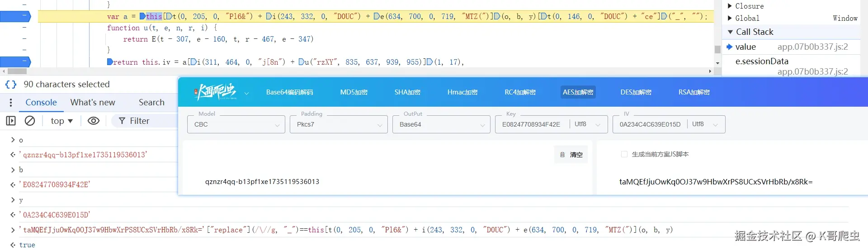The width and height of the screenshot is (868, 250).
Task: Create live expression with eye icon
Action: [x=94, y=121]
